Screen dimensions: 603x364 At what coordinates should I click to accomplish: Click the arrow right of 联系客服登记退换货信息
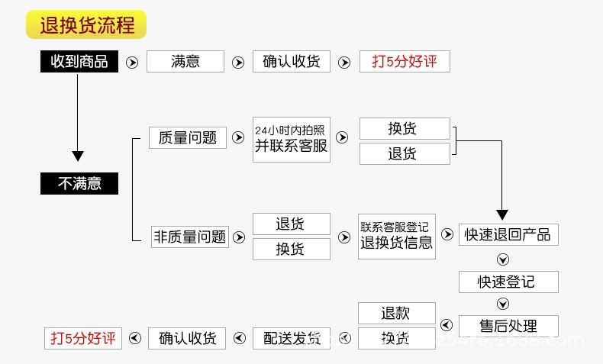coord(447,236)
